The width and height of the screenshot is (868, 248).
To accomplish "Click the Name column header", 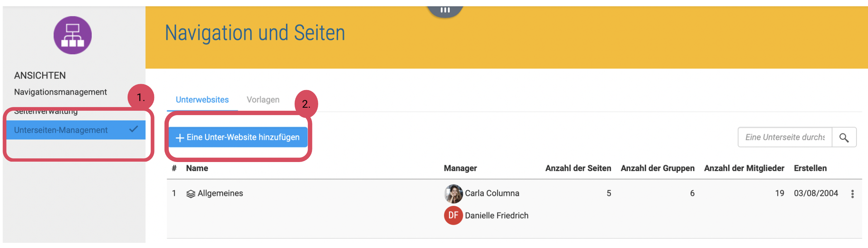I will [197, 168].
